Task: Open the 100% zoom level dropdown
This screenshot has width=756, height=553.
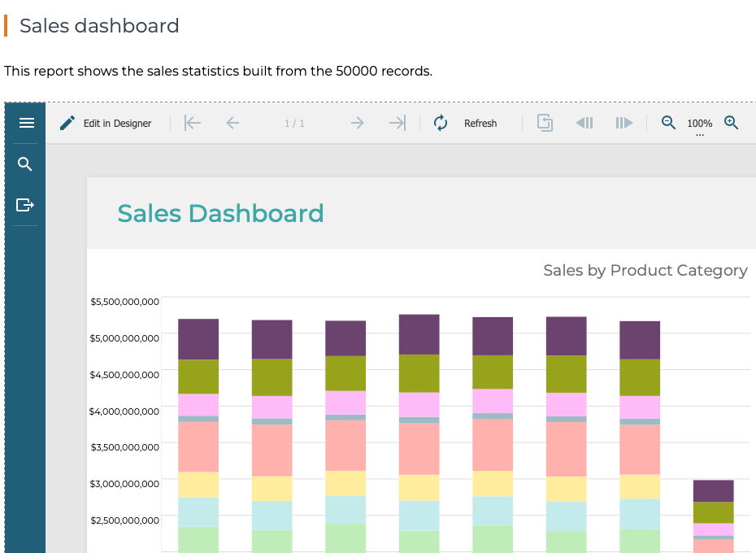Action: [x=699, y=124]
